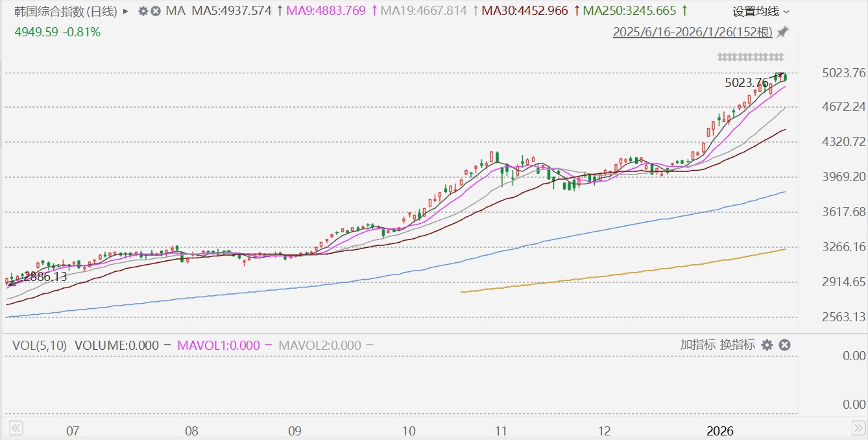Select the MA9:4883.769 value label
The width and height of the screenshot is (868, 440).
pos(328,11)
